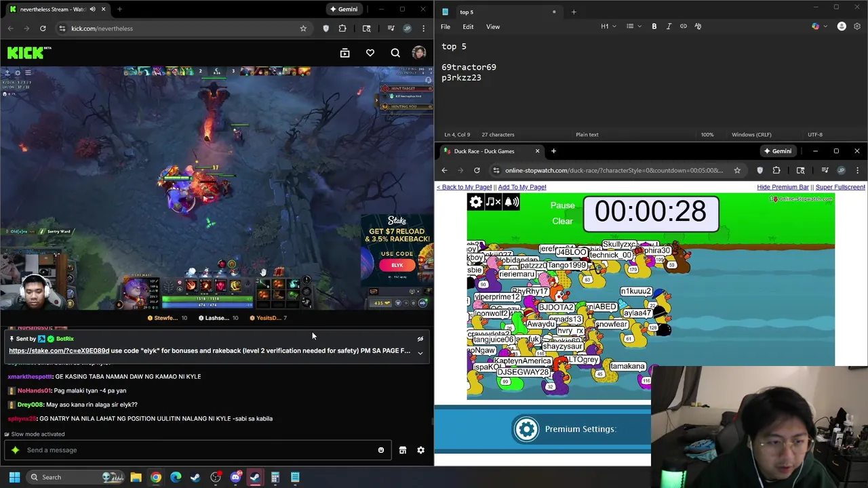Select the Duck Race - Duck Games tab
868x488 pixels.
coord(490,151)
